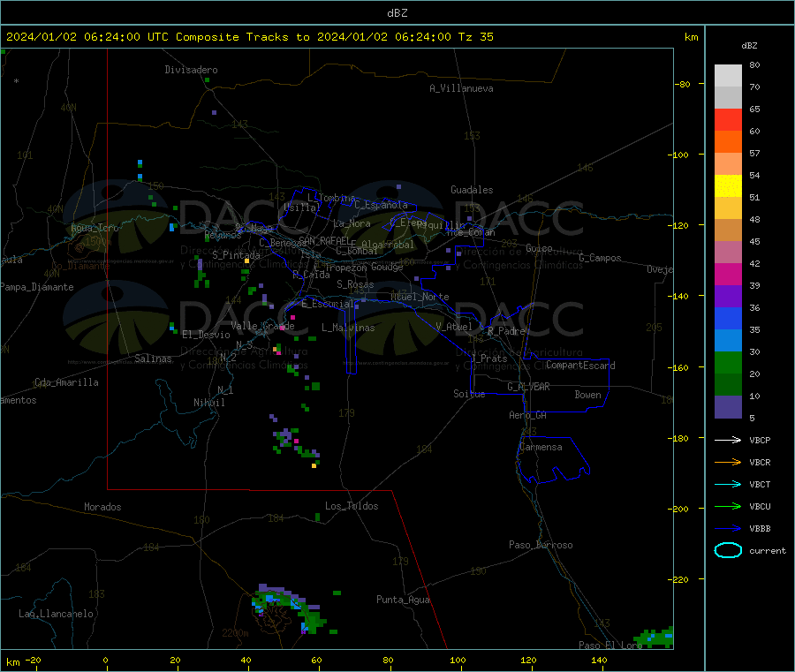Click the C_Campos map label

point(600,258)
